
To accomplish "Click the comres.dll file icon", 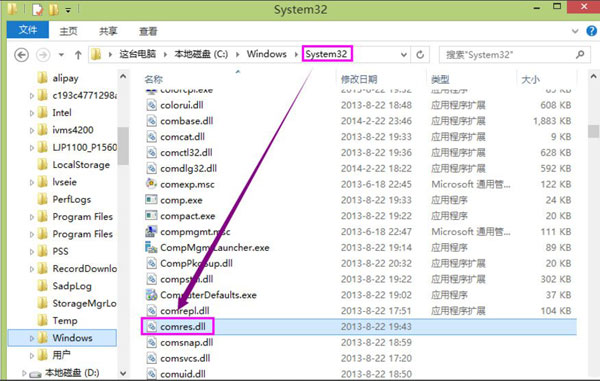I will [152, 327].
